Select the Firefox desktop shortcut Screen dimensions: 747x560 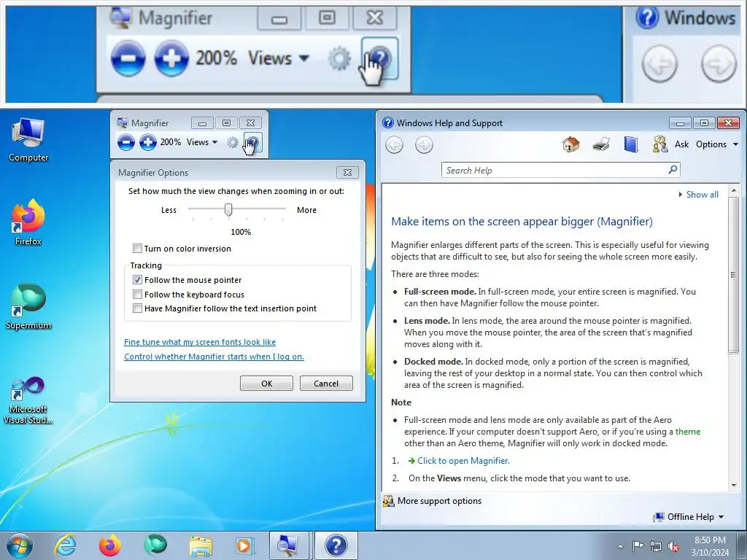click(28, 222)
